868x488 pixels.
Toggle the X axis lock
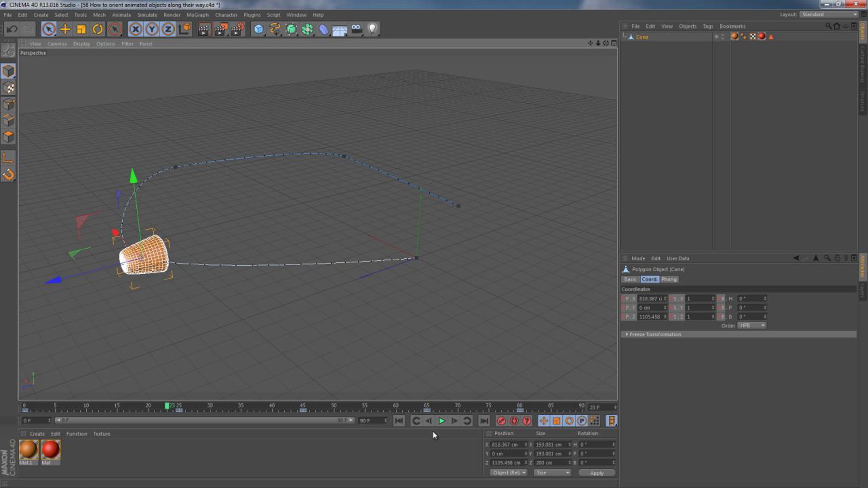pyautogui.click(x=136, y=29)
